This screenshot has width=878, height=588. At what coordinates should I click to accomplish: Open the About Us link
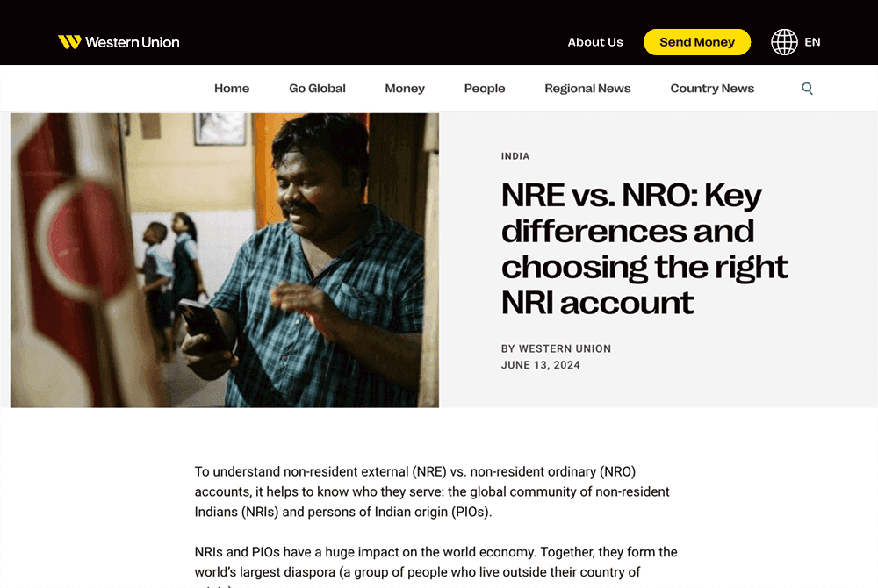tap(594, 42)
